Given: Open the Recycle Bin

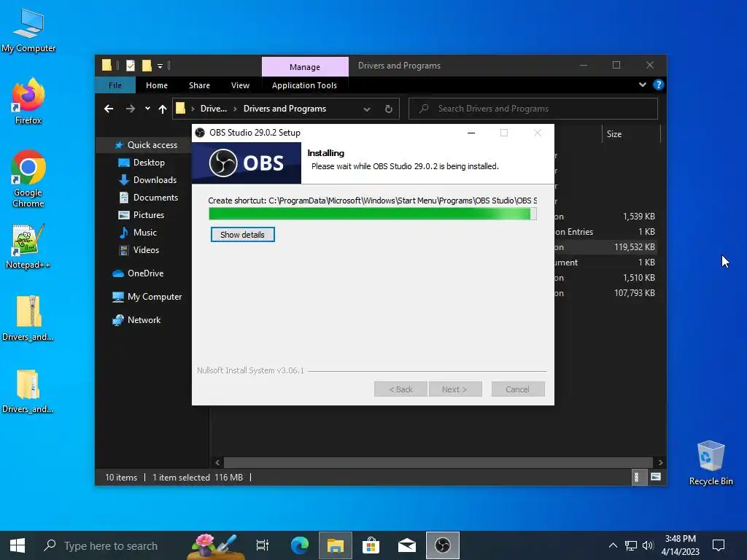Looking at the screenshot, I should click(711, 463).
